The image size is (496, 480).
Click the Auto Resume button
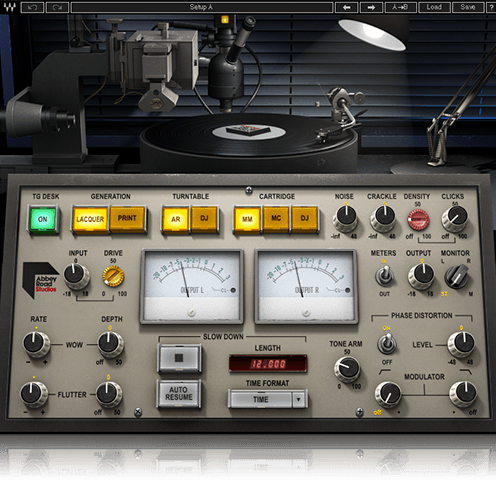click(x=179, y=393)
